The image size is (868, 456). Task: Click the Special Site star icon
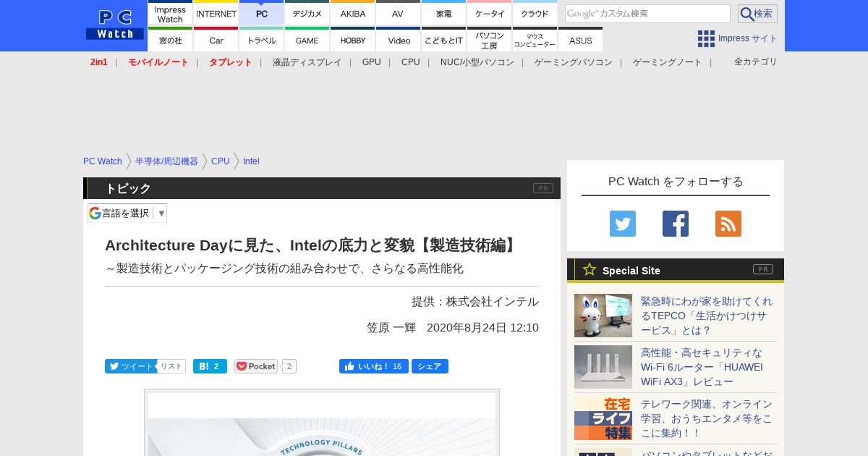click(590, 269)
